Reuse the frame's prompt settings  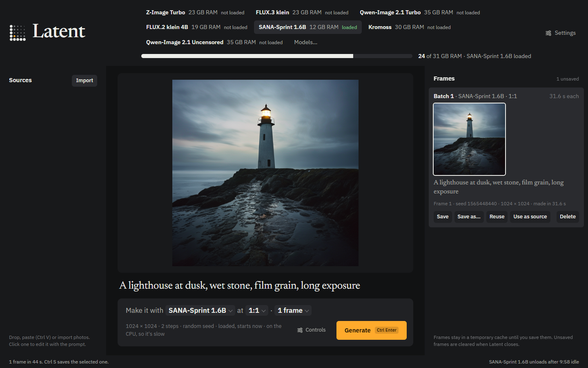[x=497, y=217]
